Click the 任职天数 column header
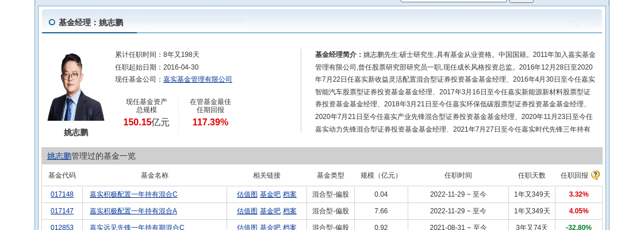The image size is (644, 230). [532, 175]
